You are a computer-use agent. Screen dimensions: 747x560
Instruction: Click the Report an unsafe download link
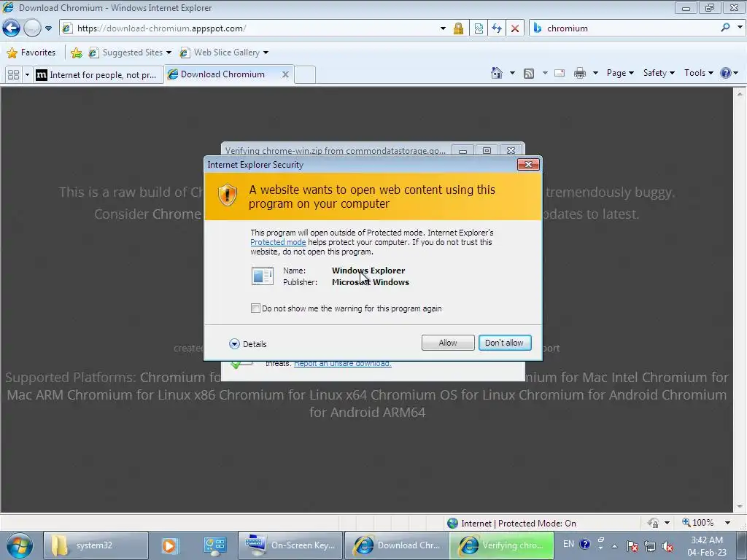[343, 363]
